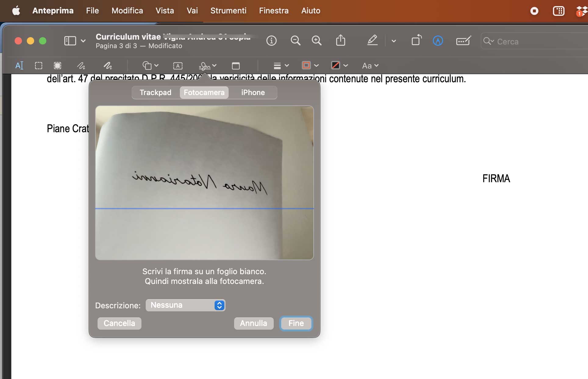Click the Cancella button
This screenshot has height=379, width=588.
(x=119, y=323)
